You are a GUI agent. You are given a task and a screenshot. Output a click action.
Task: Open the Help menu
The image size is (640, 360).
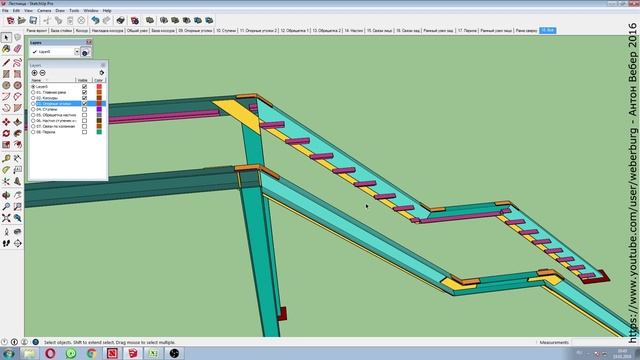(107, 11)
